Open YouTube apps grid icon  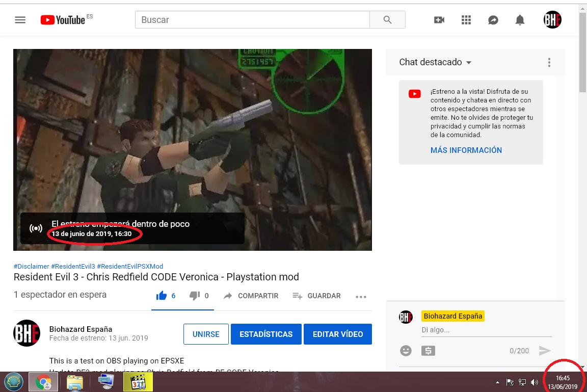coord(466,20)
